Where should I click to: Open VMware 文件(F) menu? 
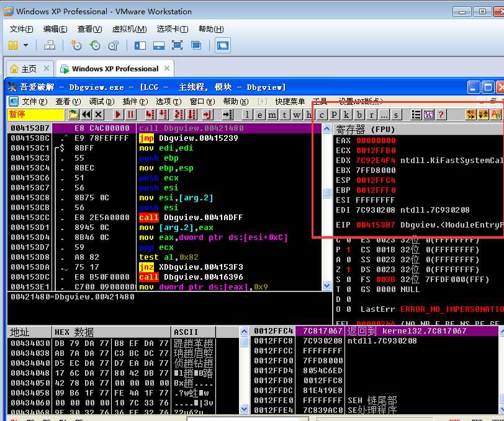pyautogui.click(x=21, y=29)
